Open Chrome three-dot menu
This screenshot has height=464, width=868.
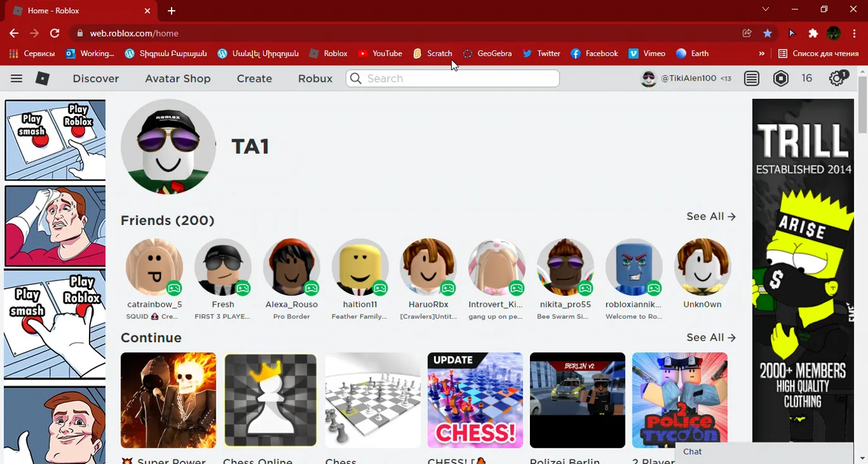tap(855, 33)
